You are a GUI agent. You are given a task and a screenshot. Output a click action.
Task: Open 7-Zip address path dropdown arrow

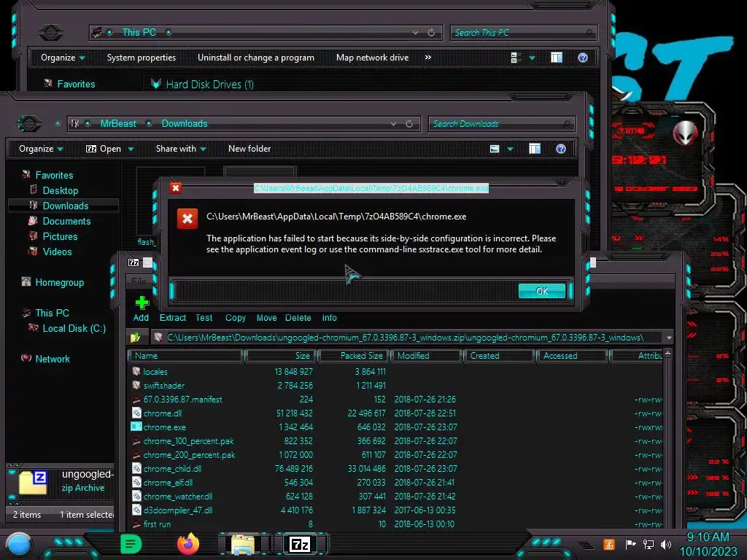(669, 338)
